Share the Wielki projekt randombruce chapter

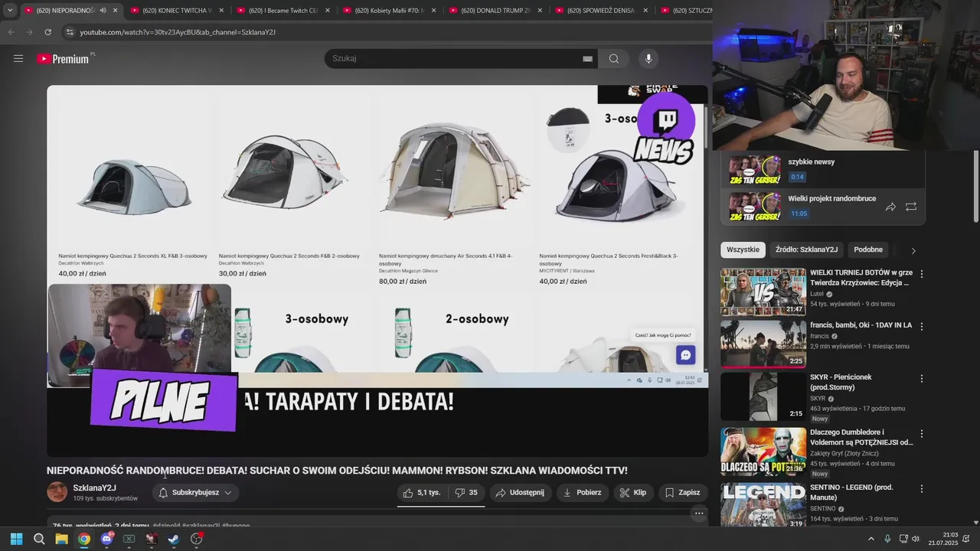point(890,207)
